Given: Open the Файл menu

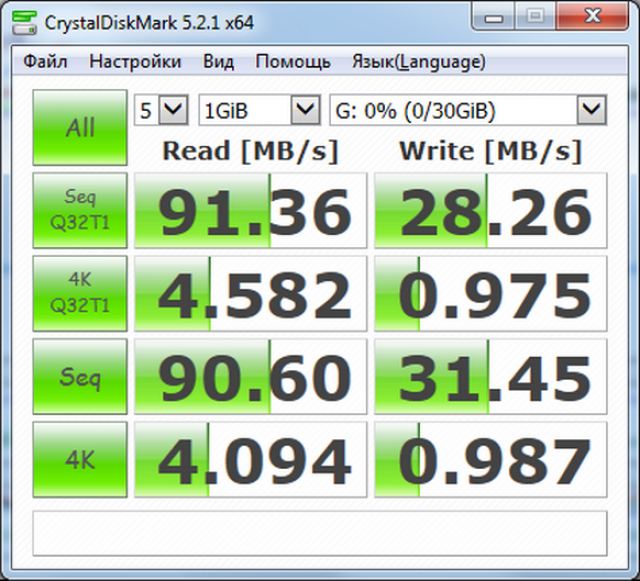Looking at the screenshot, I should click(x=45, y=62).
